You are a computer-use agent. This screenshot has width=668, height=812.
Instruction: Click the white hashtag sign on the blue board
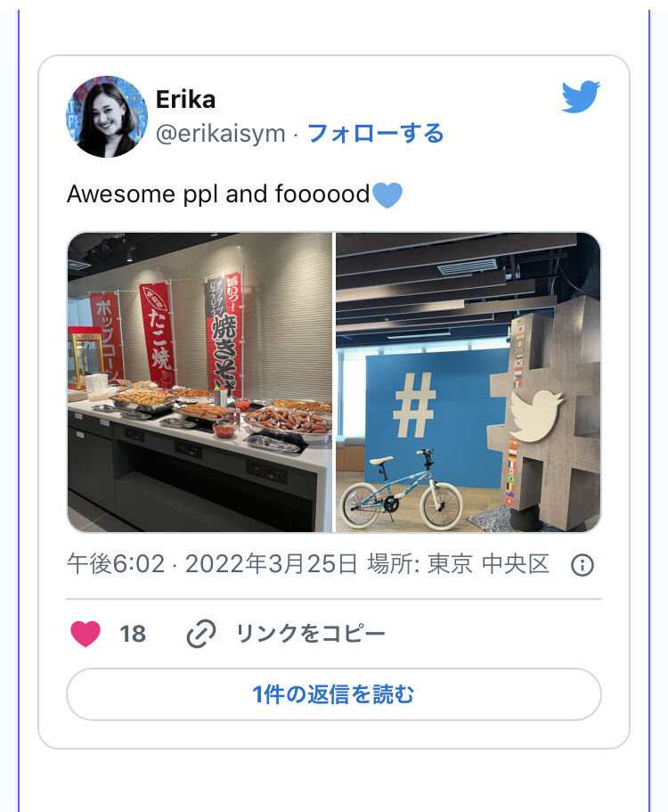pos(413,406)
